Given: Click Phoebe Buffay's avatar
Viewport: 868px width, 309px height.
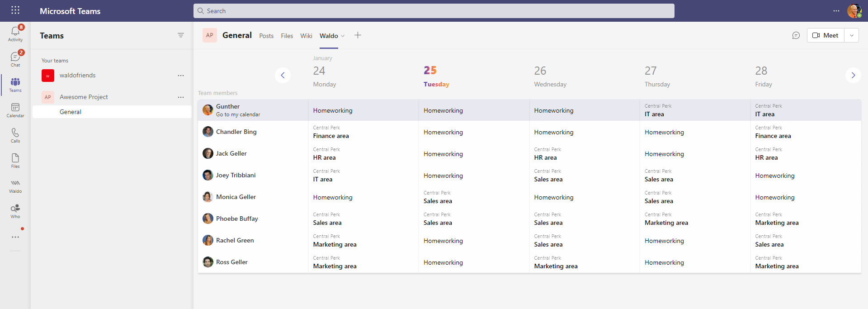Looking at the screenshot, I should 208,219.
